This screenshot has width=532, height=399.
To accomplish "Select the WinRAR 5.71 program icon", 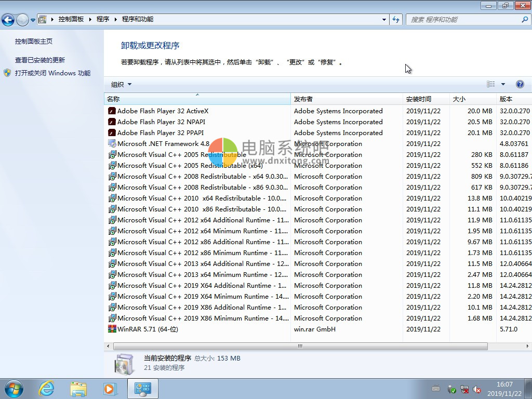I will click(x=112, y=329).
